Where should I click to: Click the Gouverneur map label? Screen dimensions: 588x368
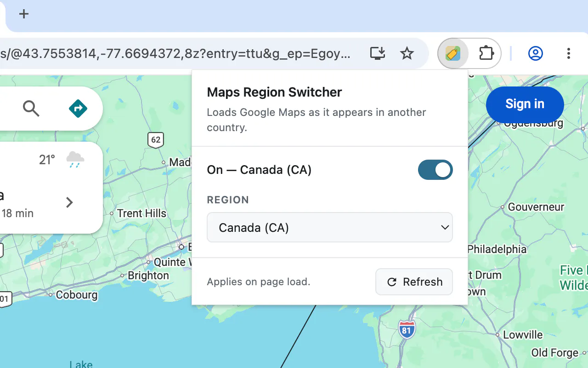[536, 207]
